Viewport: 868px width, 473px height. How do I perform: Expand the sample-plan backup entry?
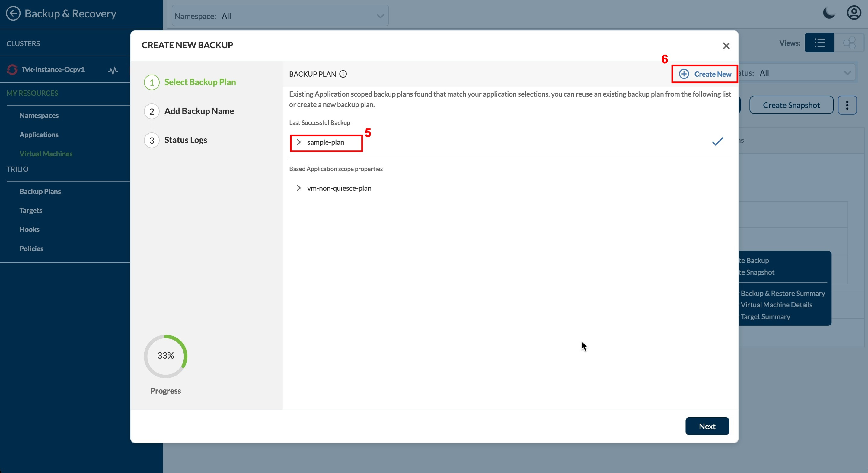(298, 142)
